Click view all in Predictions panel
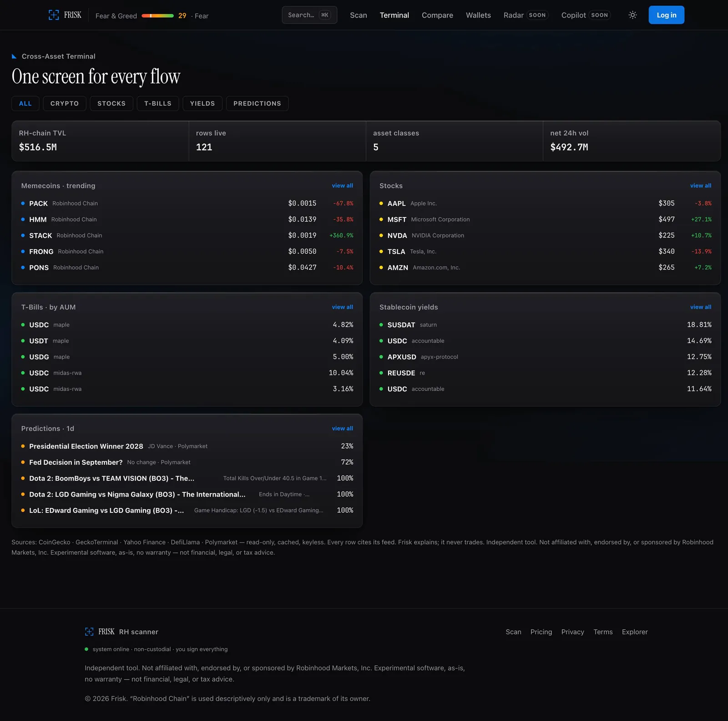The image size is (728, 721). 343,428
